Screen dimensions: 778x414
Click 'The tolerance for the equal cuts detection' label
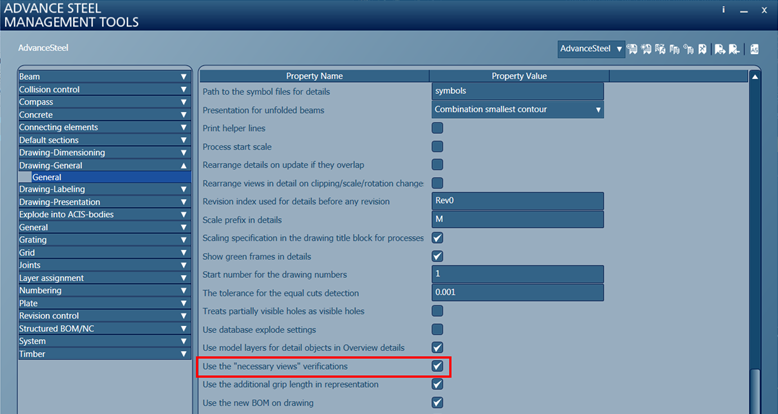click(280, 293)
